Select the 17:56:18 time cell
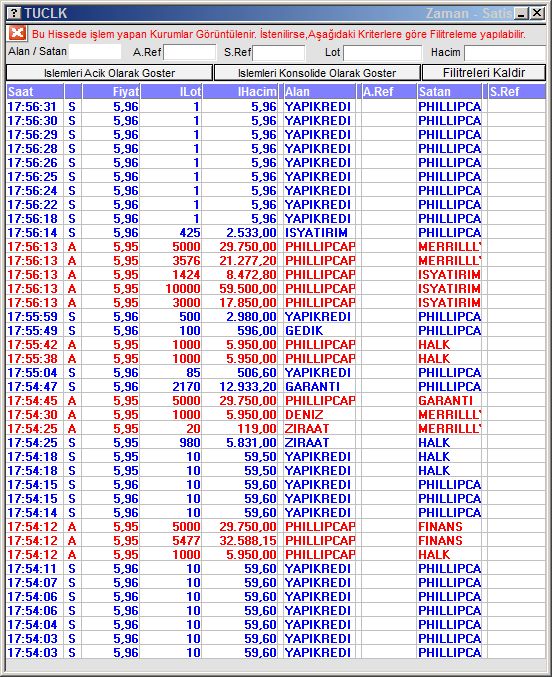The width and height of the screenshot is (552, 677). [x=32, y=218]
